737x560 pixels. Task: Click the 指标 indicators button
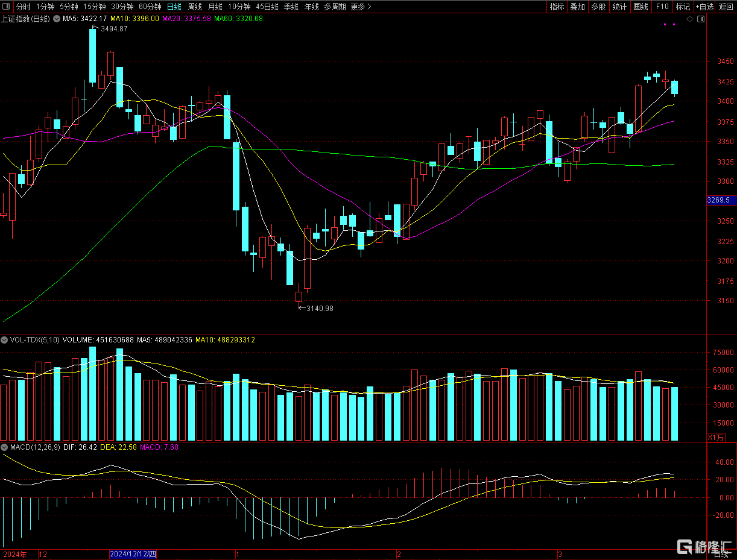click(557, 7)
